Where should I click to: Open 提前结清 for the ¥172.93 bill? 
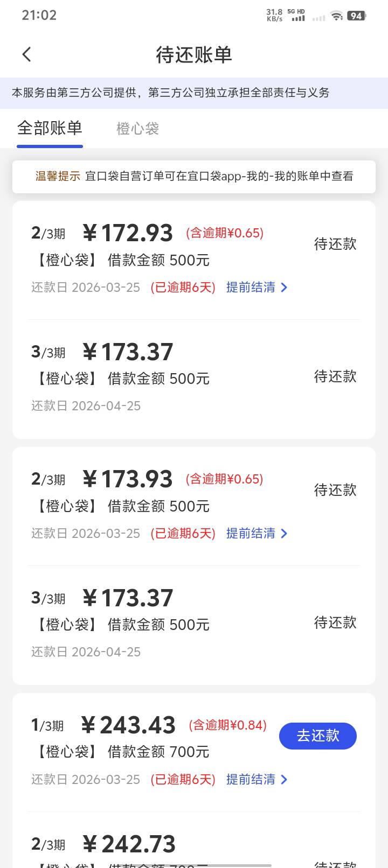pyautogui.click(x=251, y=288)
